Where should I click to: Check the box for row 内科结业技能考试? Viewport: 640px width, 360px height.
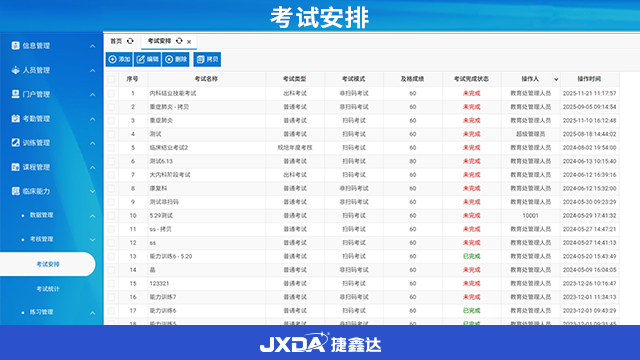(x=111, y=93)
